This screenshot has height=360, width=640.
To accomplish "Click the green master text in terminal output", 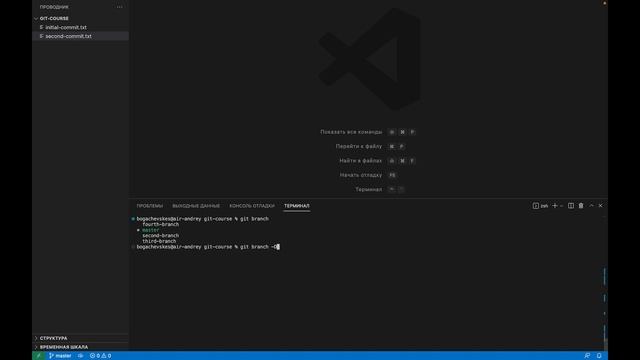I will tap(151, 230).
